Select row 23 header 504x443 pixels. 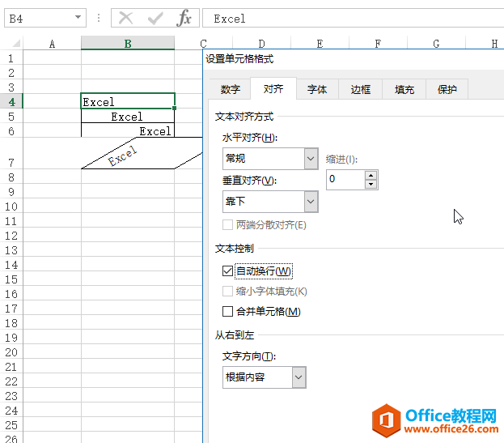click(x=11, y=396)
